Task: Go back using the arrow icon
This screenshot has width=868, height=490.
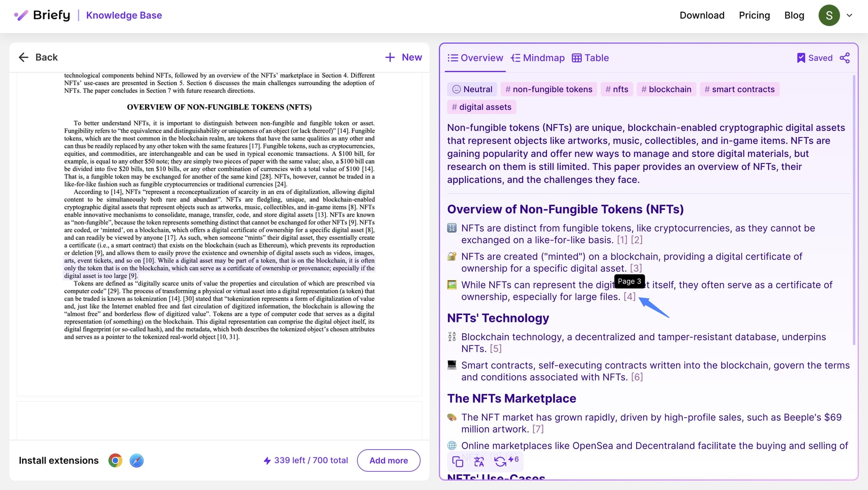Action: coord(23,57)
